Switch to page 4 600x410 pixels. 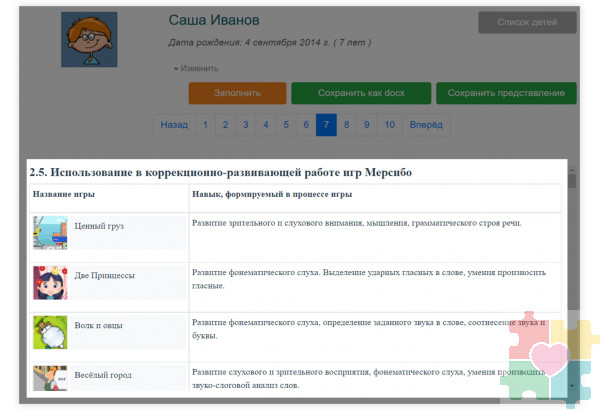coord(265,125)
